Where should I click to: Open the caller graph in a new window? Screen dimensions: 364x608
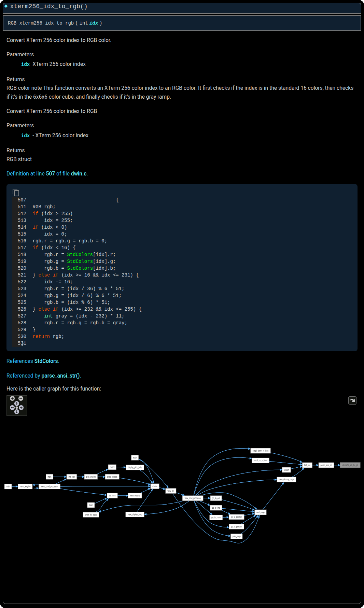[x=352, y=400]
